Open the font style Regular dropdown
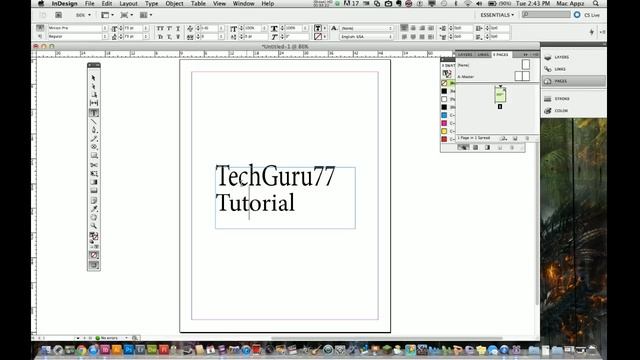640x360 pixels. point(105,37)
